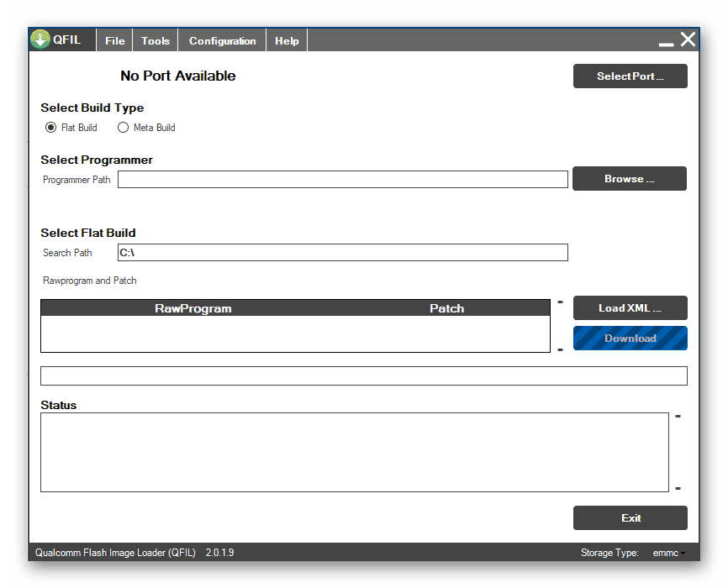Click the Patch column header

pos(446,308)
